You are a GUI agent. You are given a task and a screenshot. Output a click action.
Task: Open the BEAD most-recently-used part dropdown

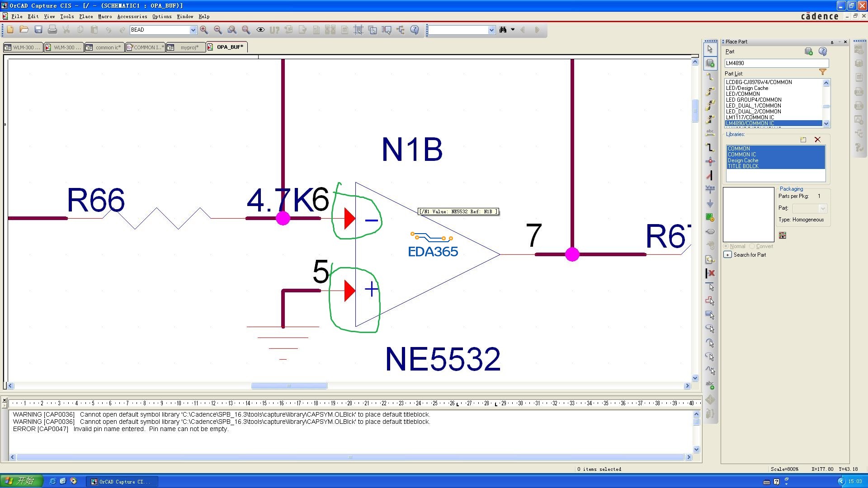(x=193, y=30)
